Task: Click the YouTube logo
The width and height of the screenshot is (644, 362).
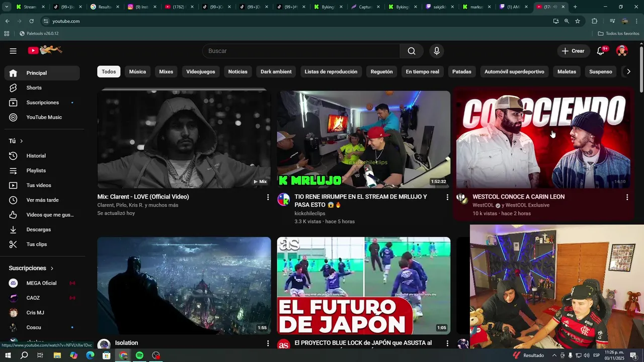Action: point(45,50)
